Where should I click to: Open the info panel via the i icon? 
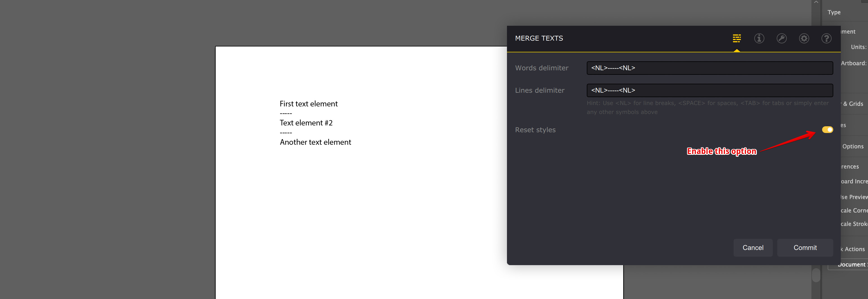[x=759, y=38]
